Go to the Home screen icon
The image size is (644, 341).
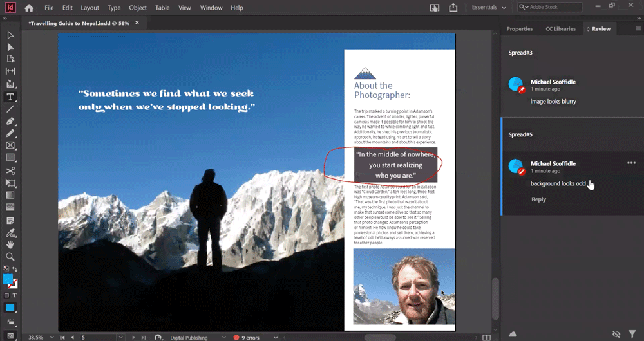[x=29, y=8]
